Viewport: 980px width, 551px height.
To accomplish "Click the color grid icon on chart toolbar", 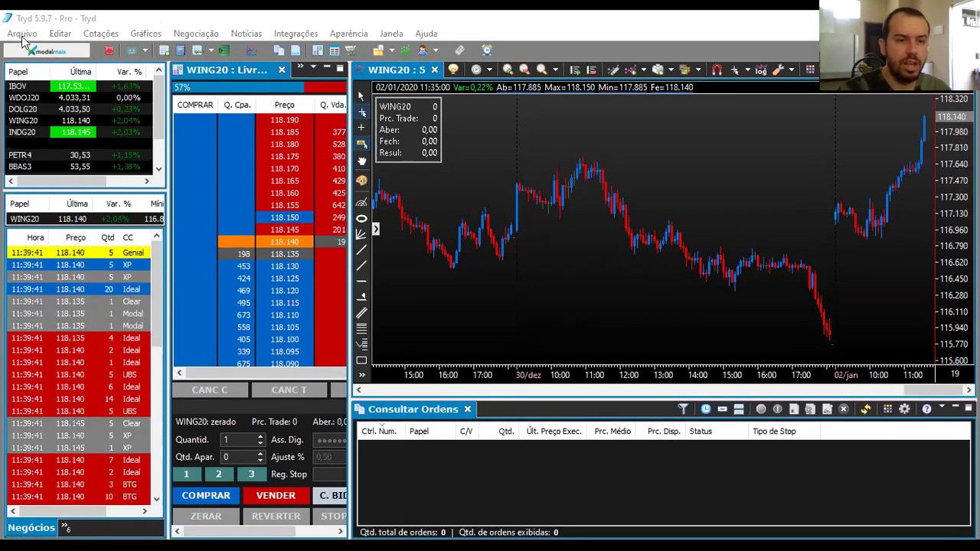I will click(810, 70).
